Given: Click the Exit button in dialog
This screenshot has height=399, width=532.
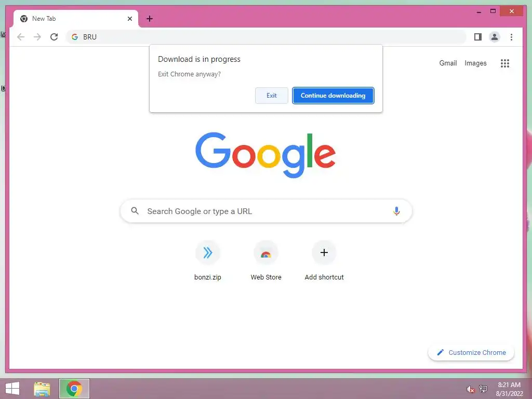Looking at the screenshot, I should [x=271, y=96].
